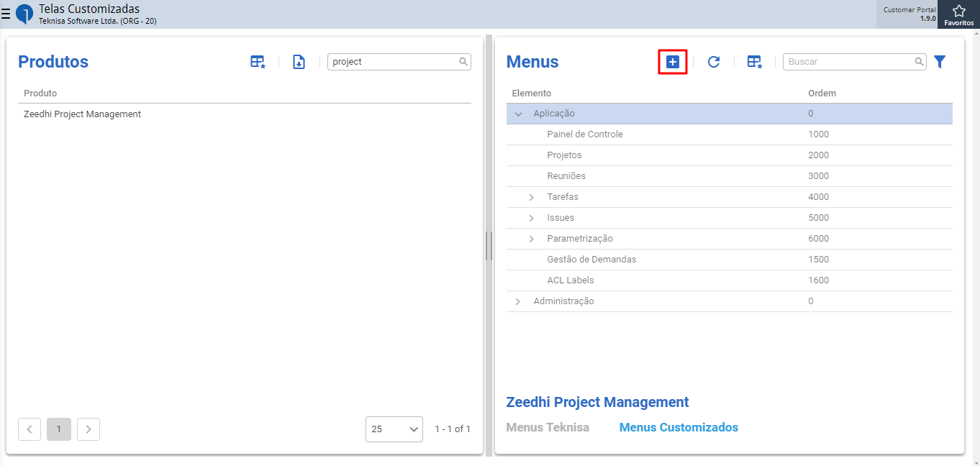Click the order value 3000
This screenshot has width=980, height=466.
click(x=819, y=176)
